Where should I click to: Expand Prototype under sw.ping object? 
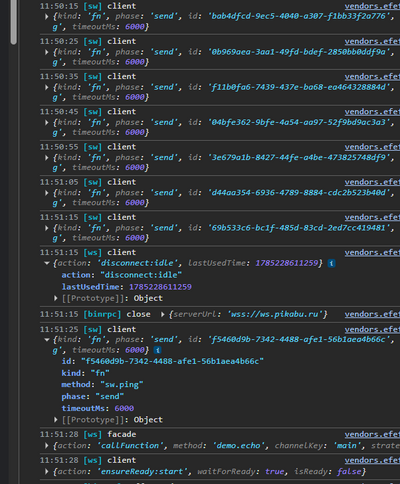coord(56,420)
